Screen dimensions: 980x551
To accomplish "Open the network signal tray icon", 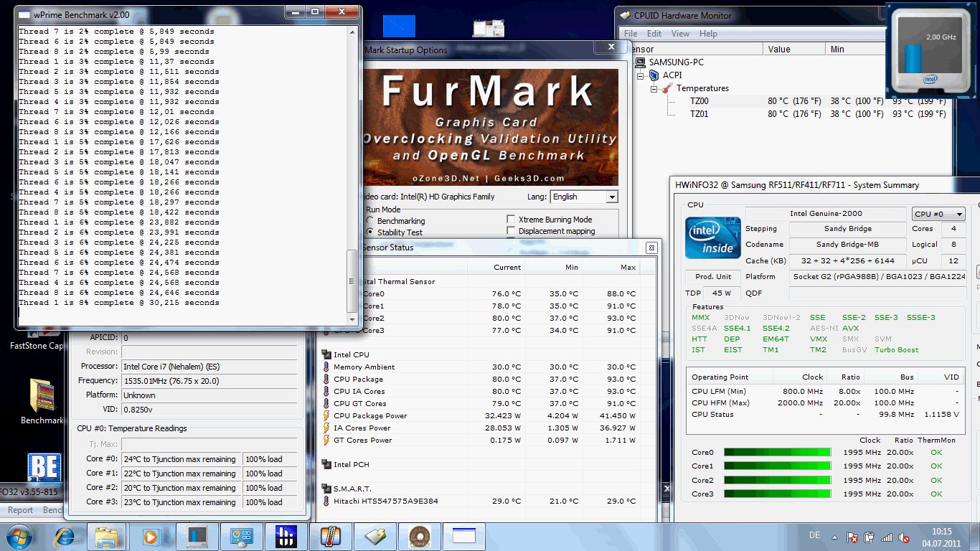I will pos(887,537).
